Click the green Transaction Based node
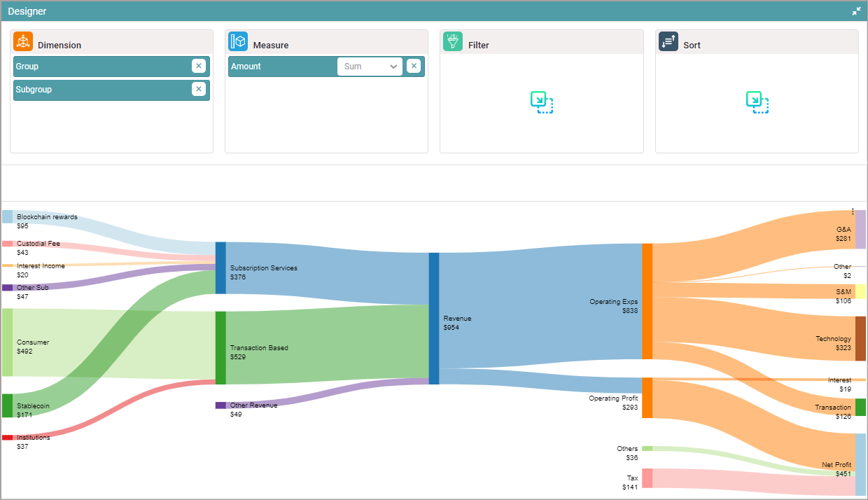The image size is (868, 500). 220,348
